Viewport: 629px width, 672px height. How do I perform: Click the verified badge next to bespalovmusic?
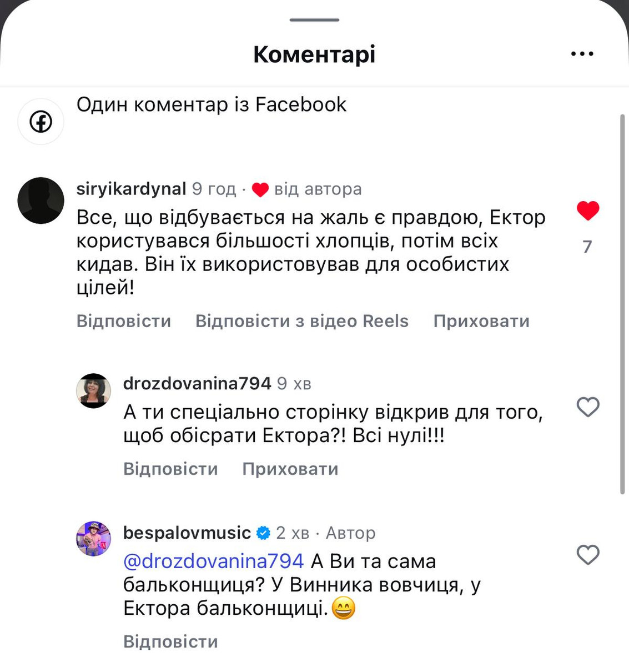[x=263, y=533]
